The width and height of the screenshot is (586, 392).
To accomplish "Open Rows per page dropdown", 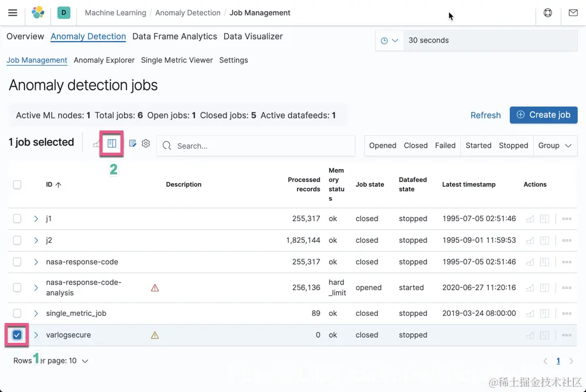I will click(51, 361).
